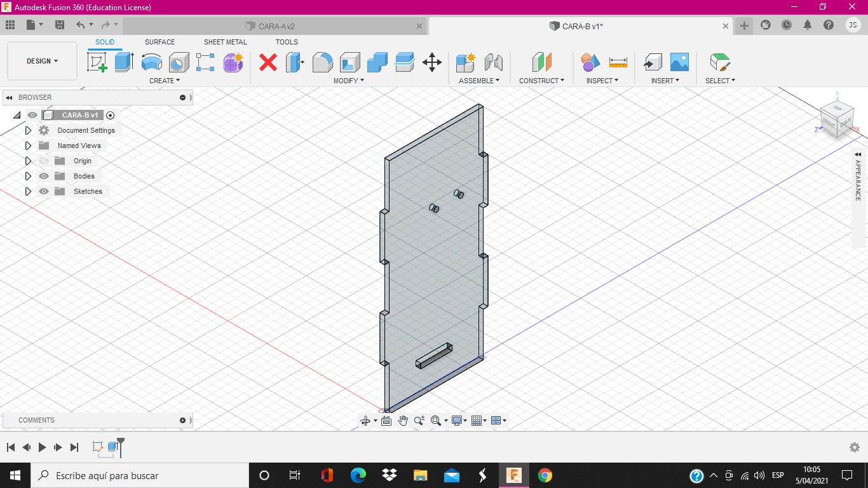Click the red Delete X icon
868x488 pixels.
268,62
